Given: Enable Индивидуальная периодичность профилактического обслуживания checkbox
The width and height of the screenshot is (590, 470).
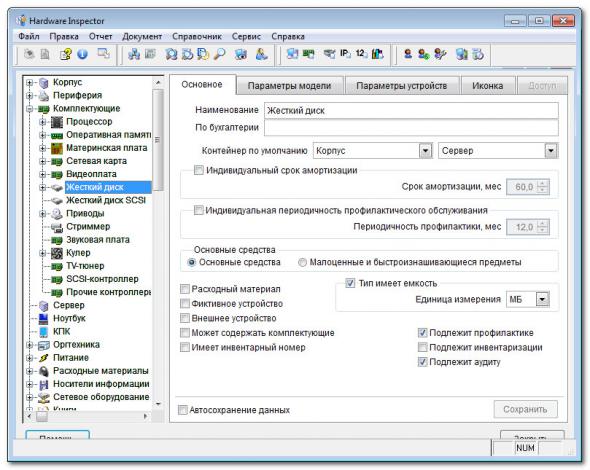Looking at the screenshot, I should [x=199, y=210].
